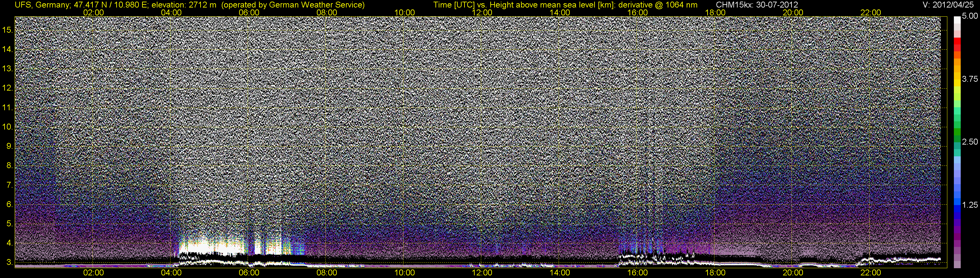Select the white top segment of the colorbar
Image resolution: width=980 pixels, height=278 pixels.
click(x=957, y=20)
